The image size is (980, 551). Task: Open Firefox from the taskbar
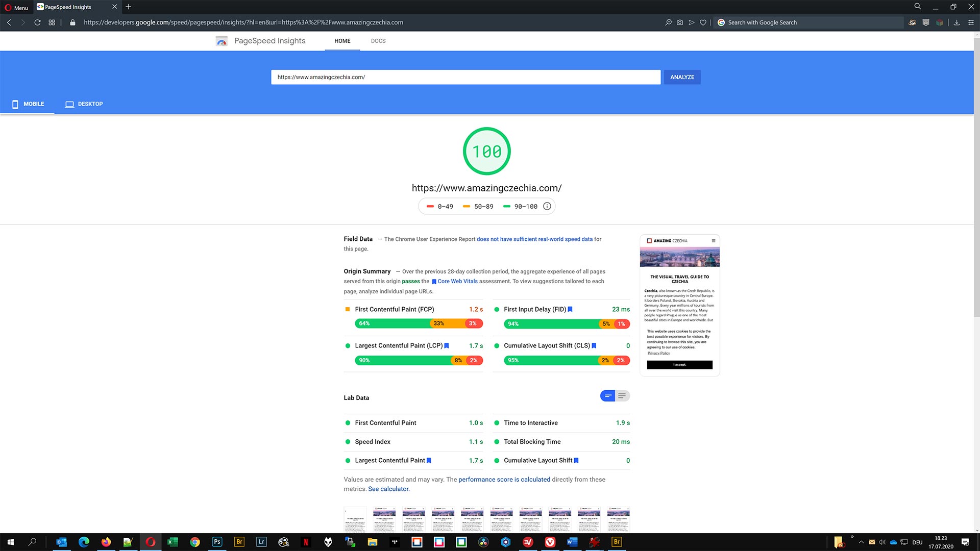[106, 542]
